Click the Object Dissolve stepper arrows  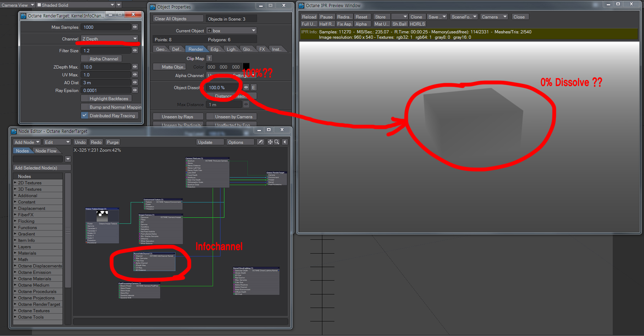pos(246,87)
